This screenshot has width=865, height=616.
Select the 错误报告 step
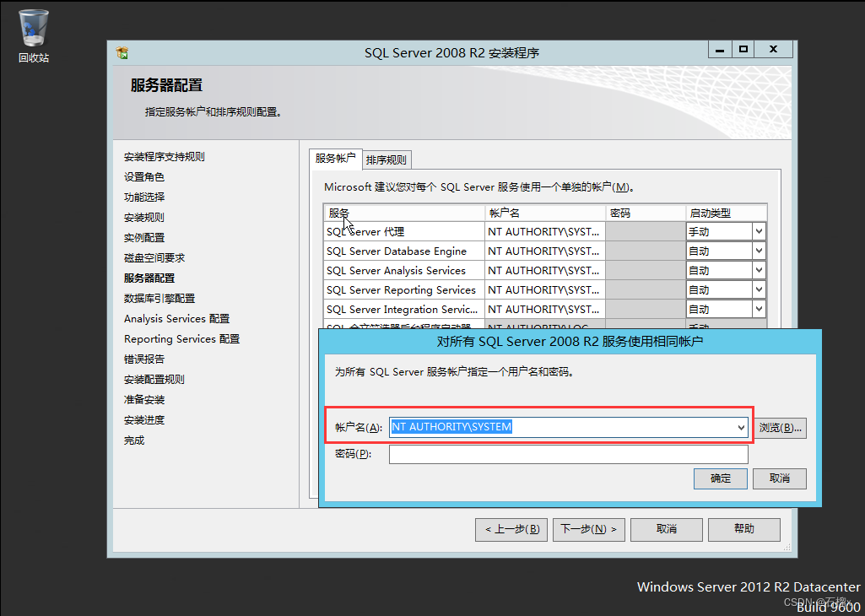(x=144, y=359)
